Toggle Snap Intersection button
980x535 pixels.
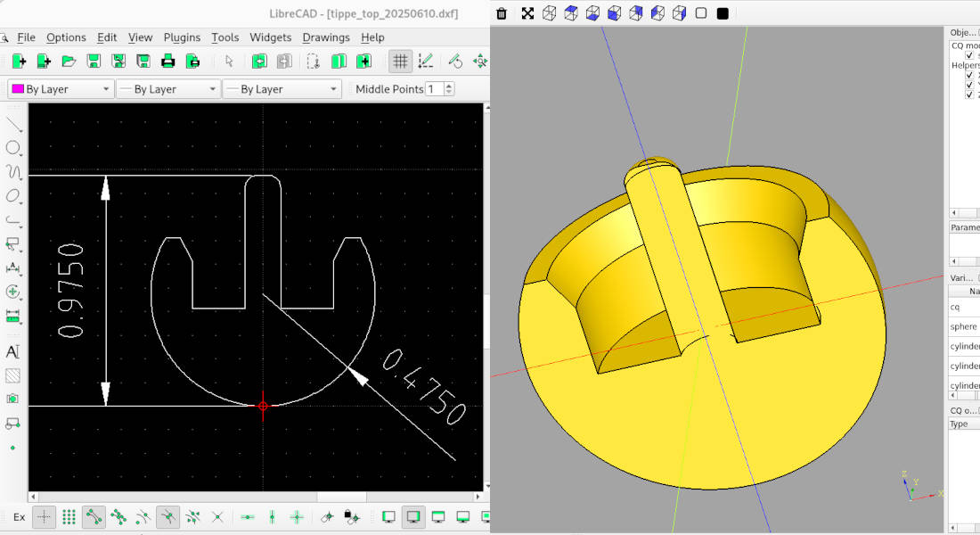217,517
